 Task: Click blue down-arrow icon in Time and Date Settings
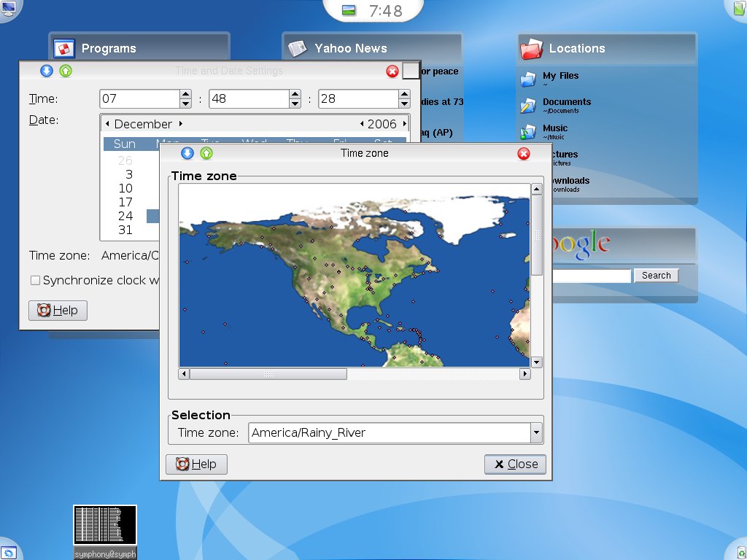(x=47, y=71)
